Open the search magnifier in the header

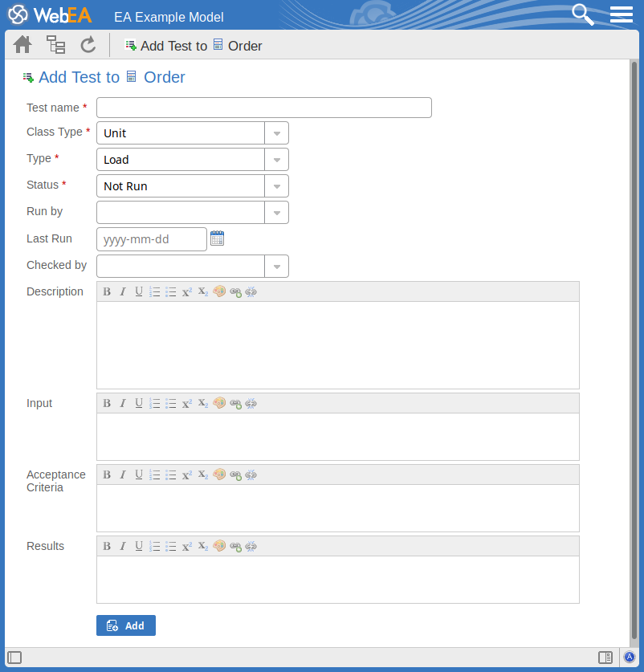coord(582,14)
